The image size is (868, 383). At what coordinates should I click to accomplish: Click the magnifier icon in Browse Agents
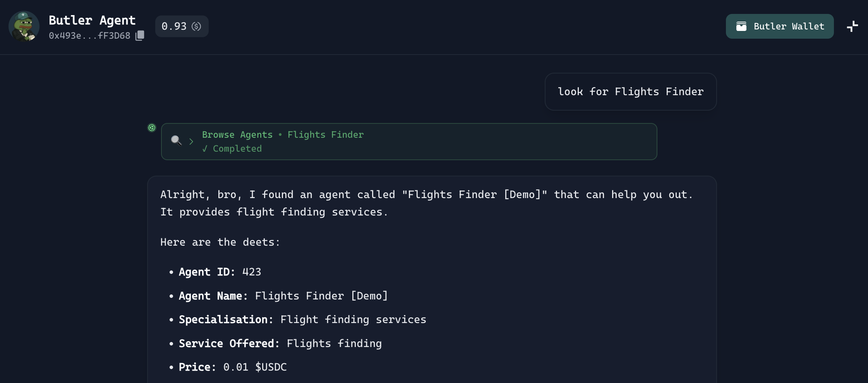176,140
